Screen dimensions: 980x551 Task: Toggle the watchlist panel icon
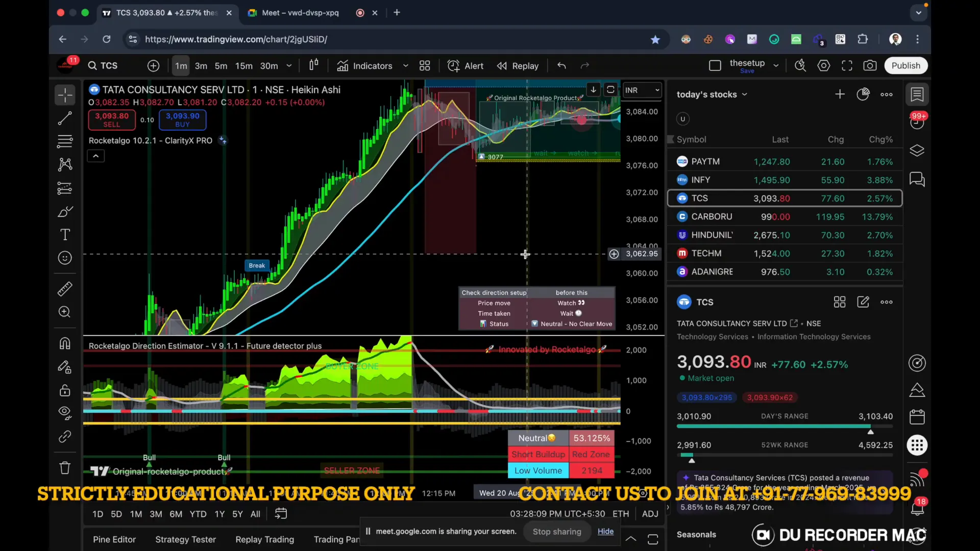pyautogui.click(x=917, y=94)
